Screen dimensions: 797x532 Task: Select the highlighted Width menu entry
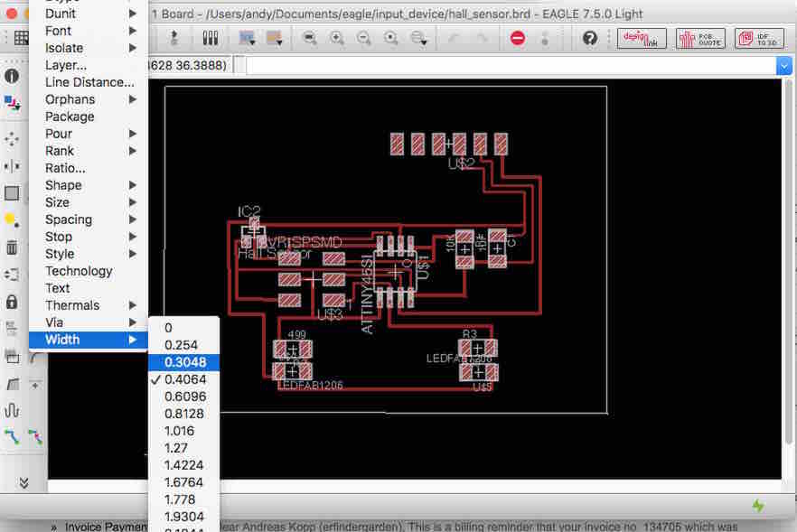pos(89,340)
